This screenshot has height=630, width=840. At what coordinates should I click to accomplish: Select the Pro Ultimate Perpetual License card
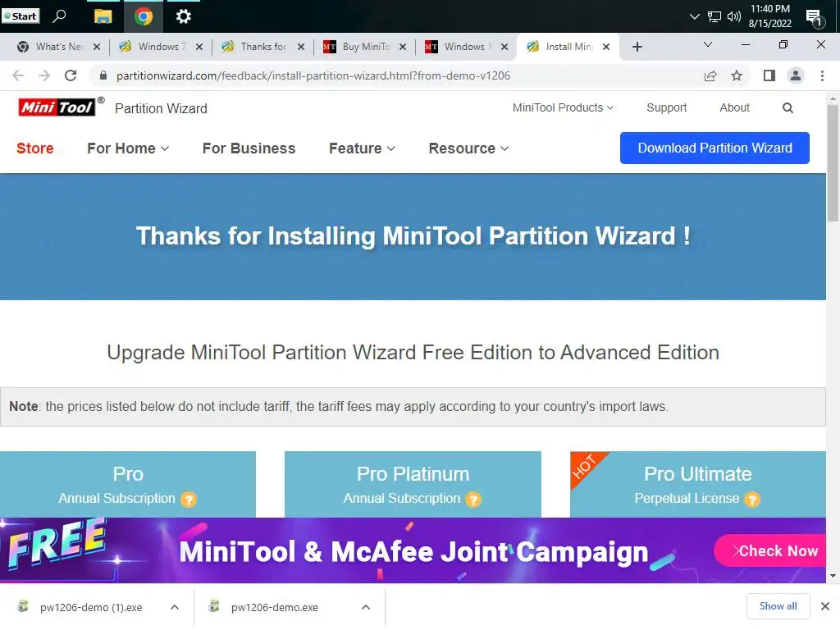[698, 484]
